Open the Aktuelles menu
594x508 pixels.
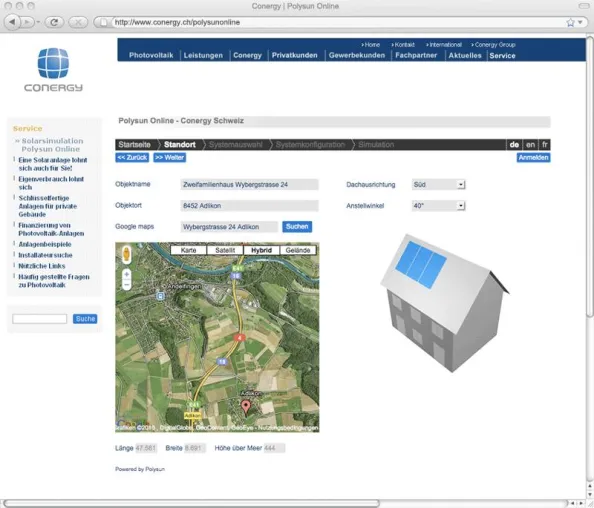(x=465, y=55)
